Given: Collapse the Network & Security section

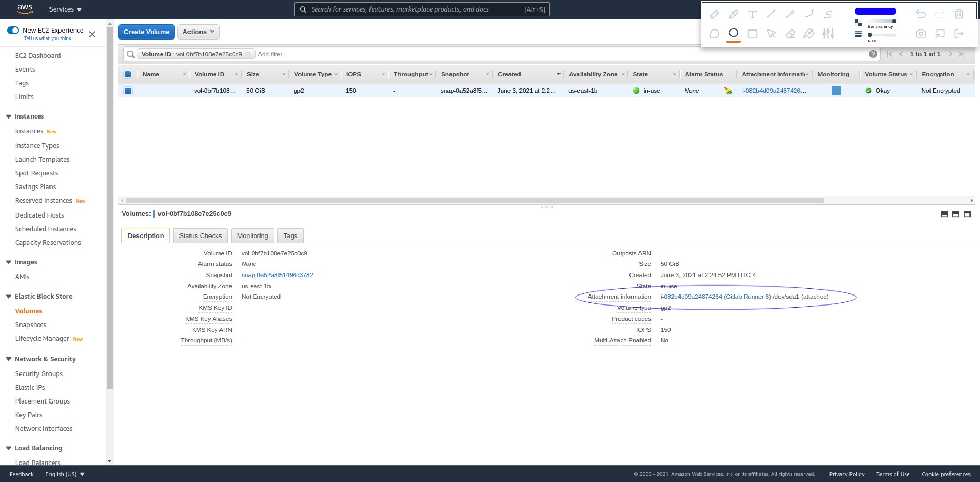Looking at the screenshot, I should click(8, 359).
